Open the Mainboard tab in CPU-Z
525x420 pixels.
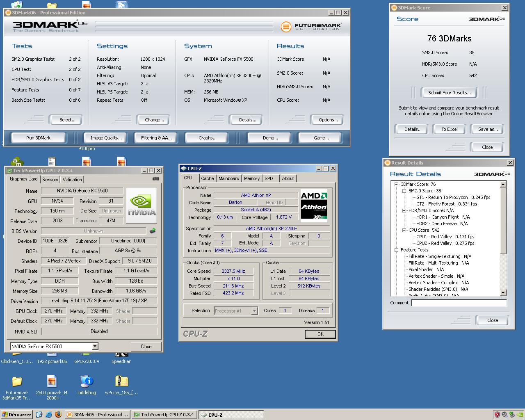pyautogui.click(x=229, y=178)
